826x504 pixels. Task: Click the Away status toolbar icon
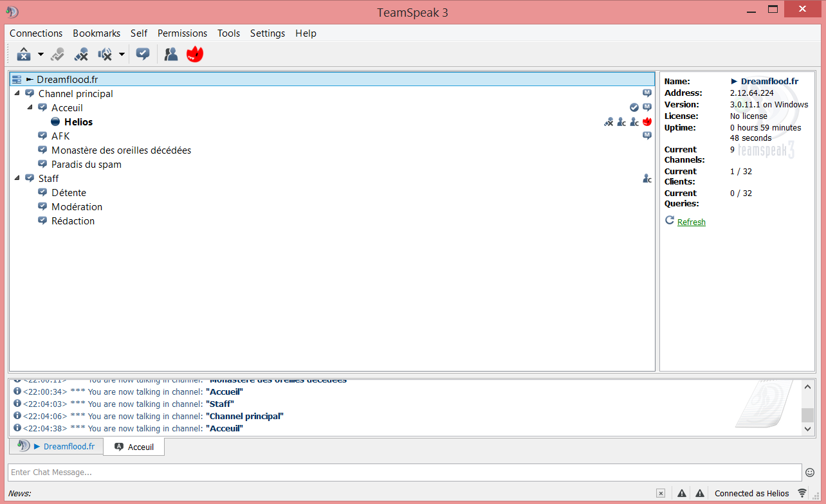[24, 55]
